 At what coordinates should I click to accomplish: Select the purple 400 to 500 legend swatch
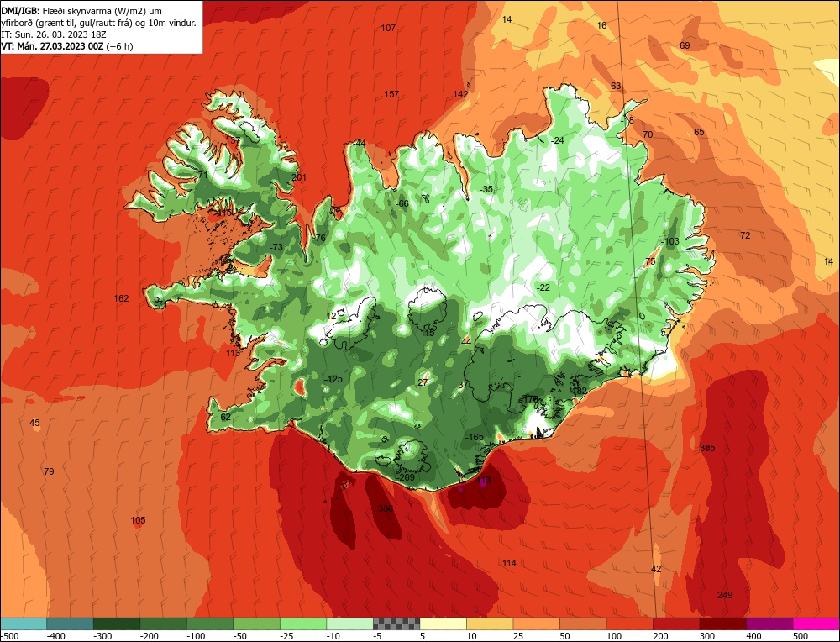(769, 624)
